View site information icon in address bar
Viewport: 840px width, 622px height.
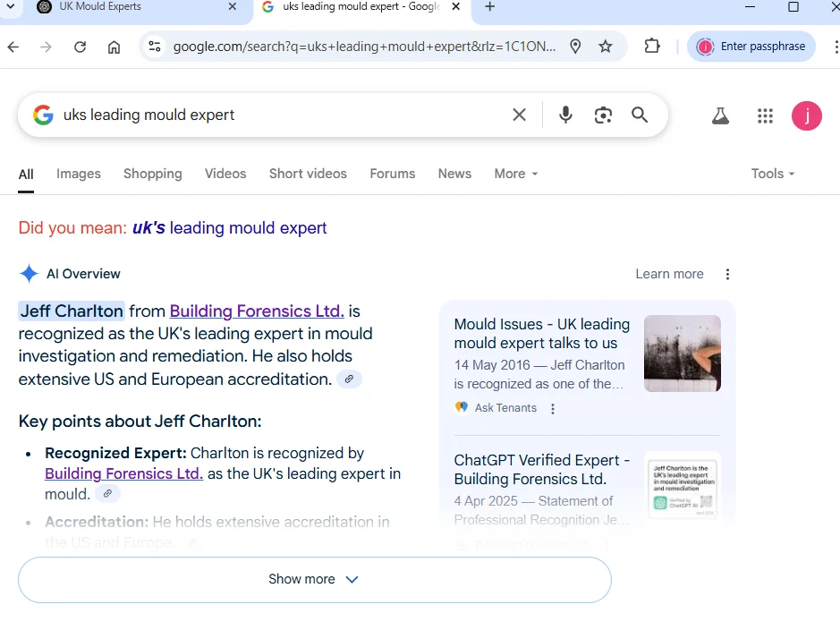155,47
